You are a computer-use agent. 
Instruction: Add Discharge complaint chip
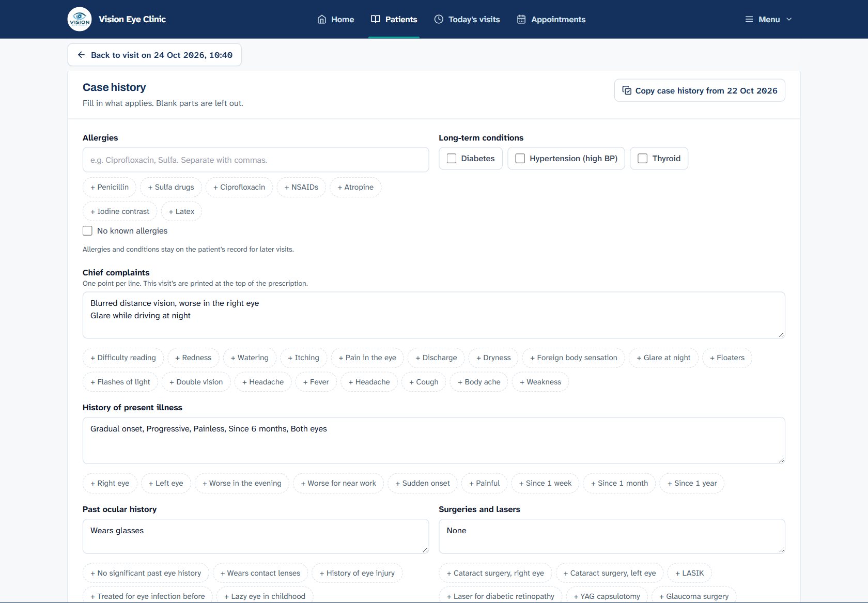click(x=436, y=358)
